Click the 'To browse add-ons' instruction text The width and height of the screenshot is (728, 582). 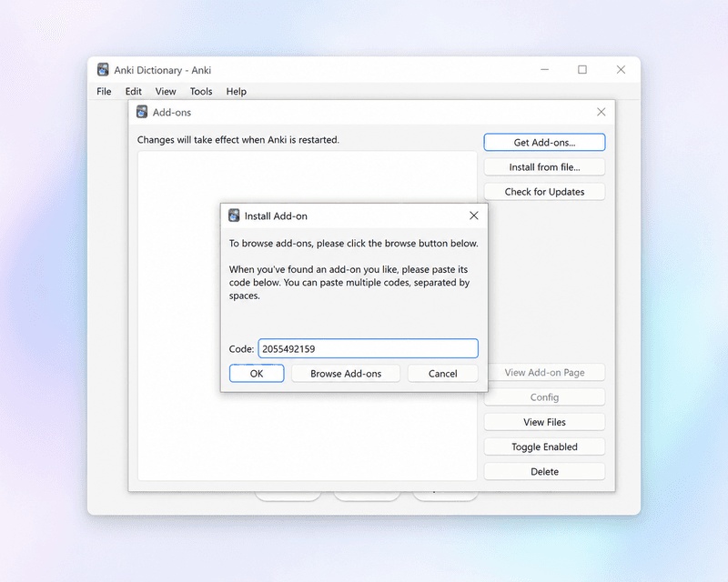tap(353, 243)
